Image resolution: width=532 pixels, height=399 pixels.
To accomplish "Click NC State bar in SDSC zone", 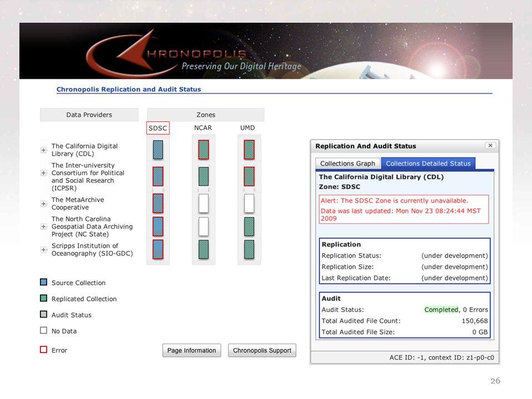I will coord(158,226).
